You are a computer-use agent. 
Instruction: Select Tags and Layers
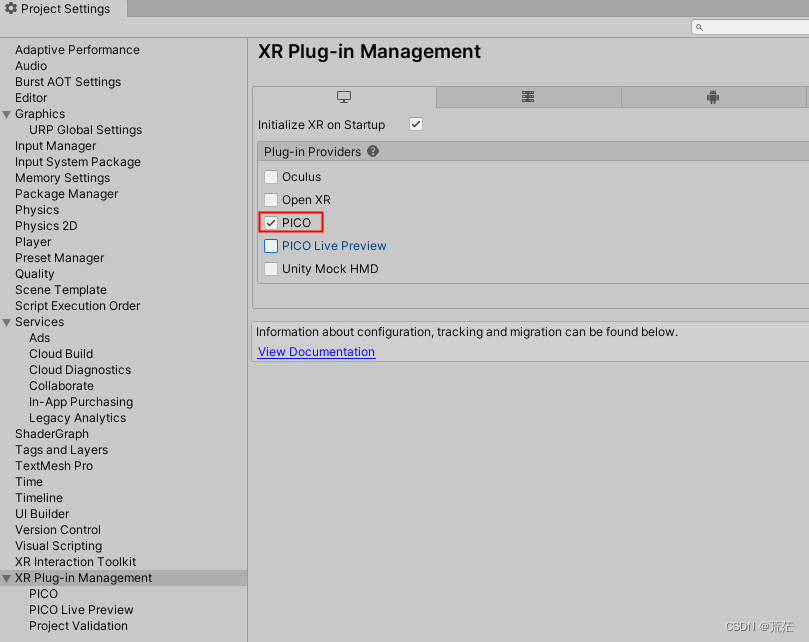62,450
